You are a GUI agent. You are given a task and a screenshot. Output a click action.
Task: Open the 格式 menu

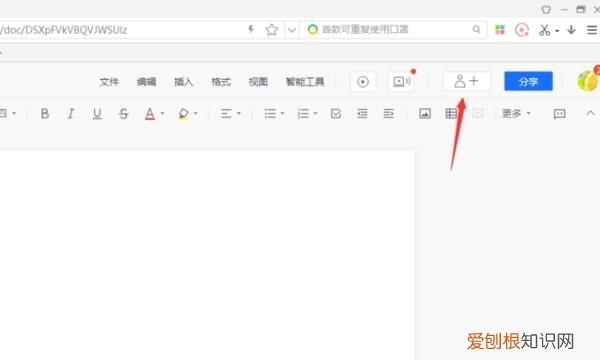tap(221, 81)
